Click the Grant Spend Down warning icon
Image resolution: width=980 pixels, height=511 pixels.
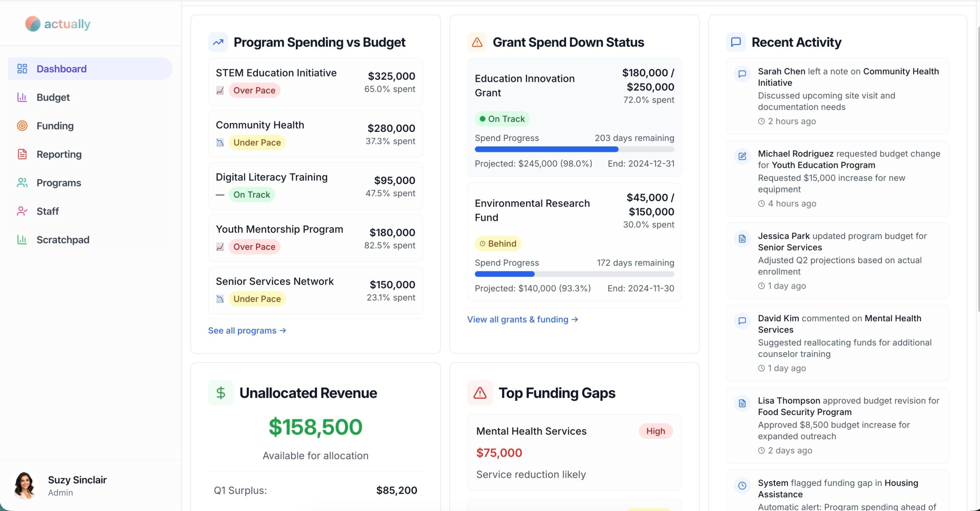point(477,42)
